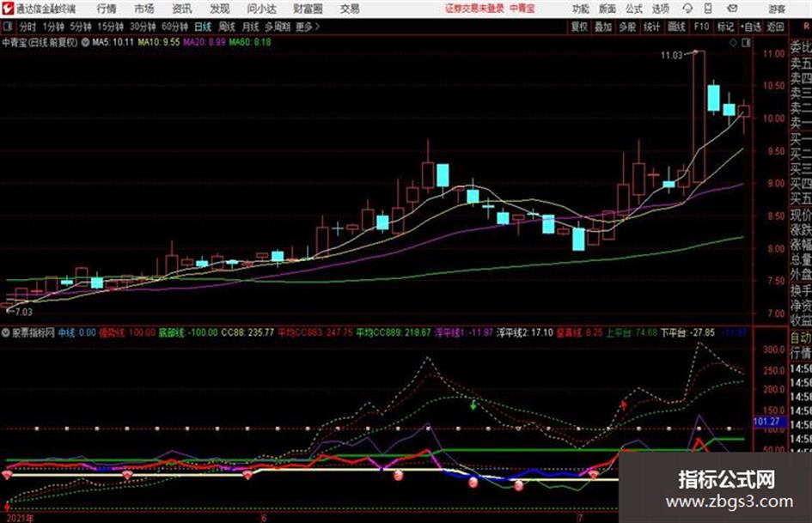Expand the 股票指标网 indicator dropdown arrow

(x=6, y=332)
